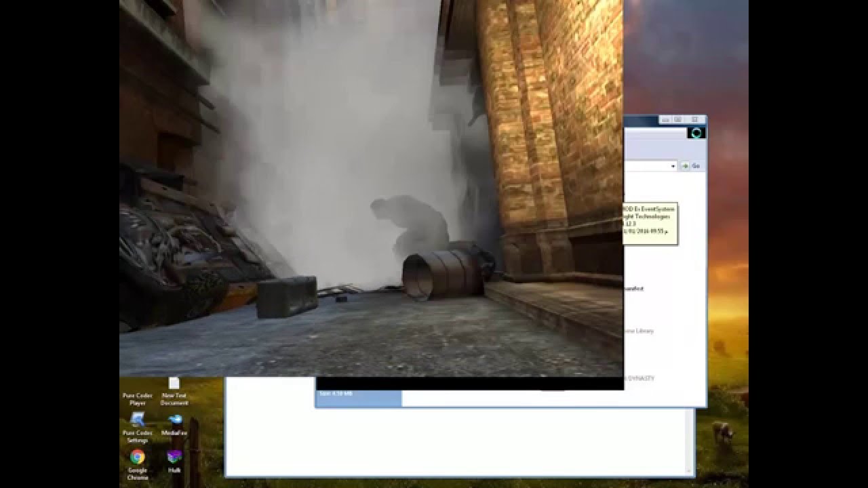Click the Go button beside the address bar
The image size is (868, 488).
coord(691,166)
